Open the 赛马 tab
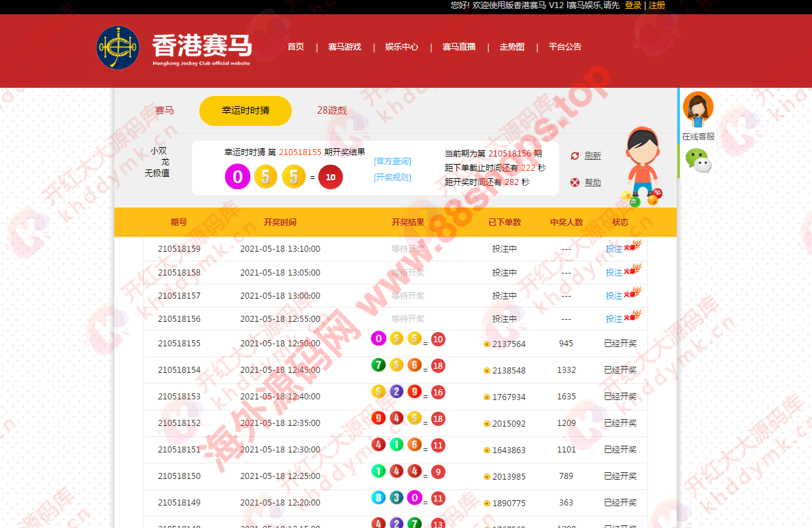812x528 pixels. click(x=165, y=111)
